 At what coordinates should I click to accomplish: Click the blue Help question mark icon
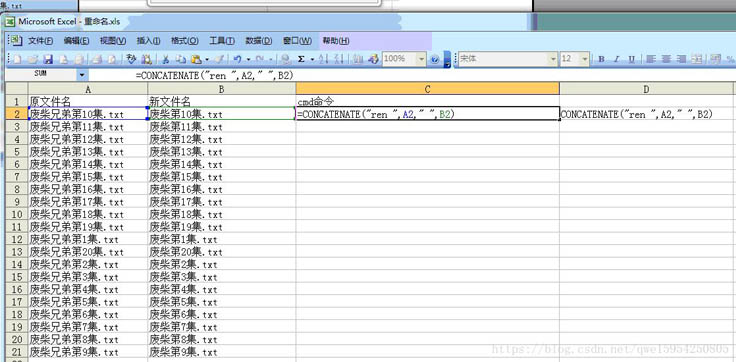pyautogui.click(x=435, y=59)
